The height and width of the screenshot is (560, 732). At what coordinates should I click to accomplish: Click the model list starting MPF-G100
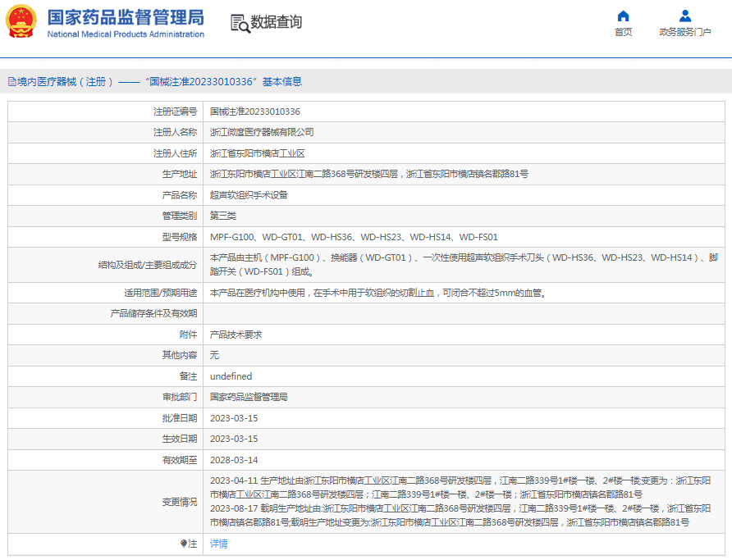(354, 237)
